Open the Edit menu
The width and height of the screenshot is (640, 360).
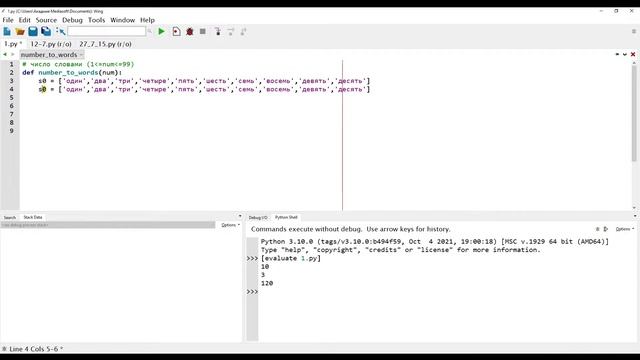[24, 20]
